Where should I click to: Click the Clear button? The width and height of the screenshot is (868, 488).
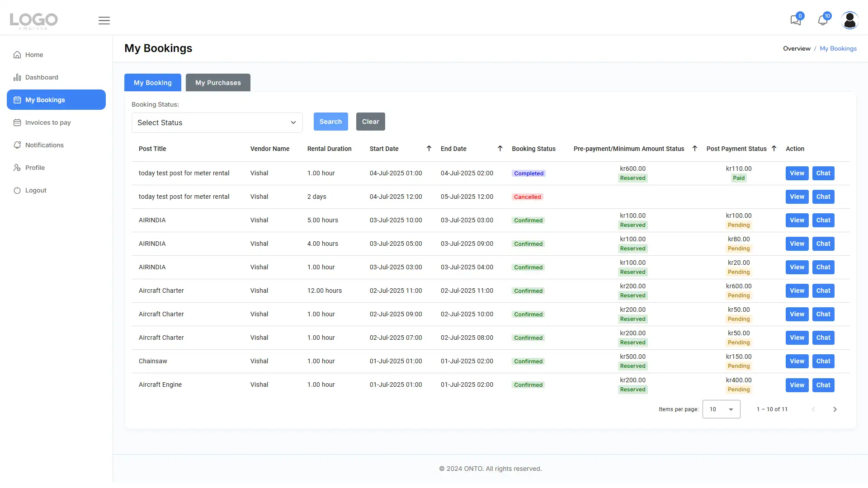point(371,122)
